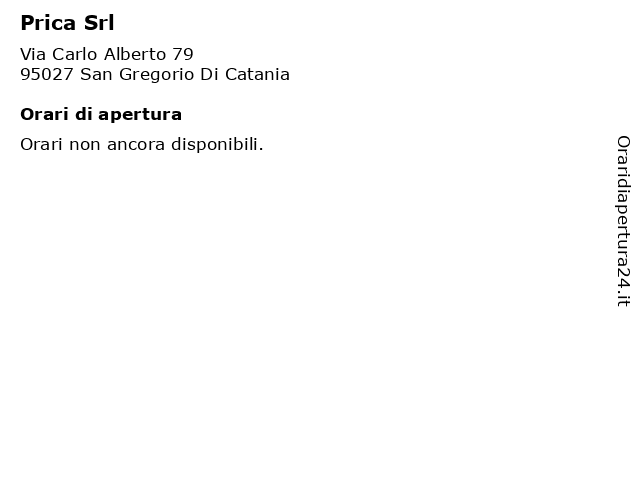Click the postal code 95027
The height and width of the screenshot is (480, 640).
click(47, 75)
